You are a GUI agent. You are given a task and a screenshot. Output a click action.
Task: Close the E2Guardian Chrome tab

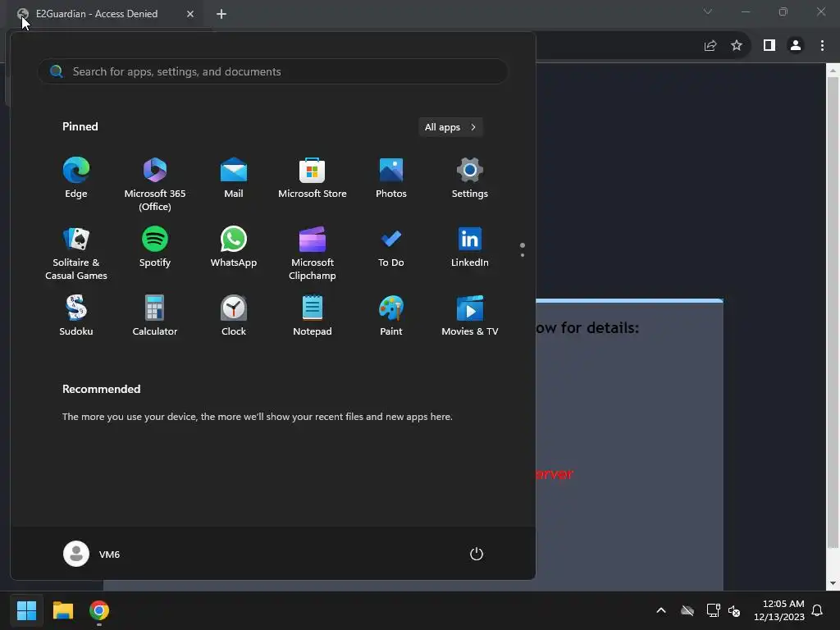pos(190,14)
